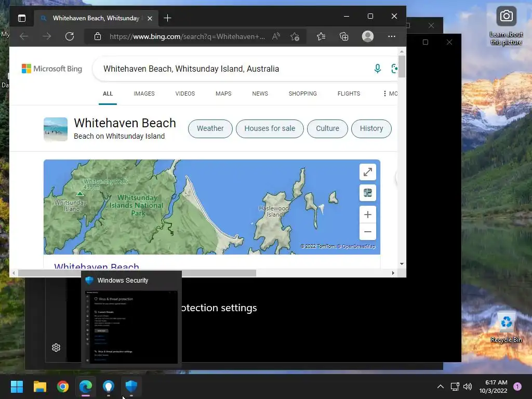532x399 pixels.
Task: Open the notification count badge
Action: [517, 387]
